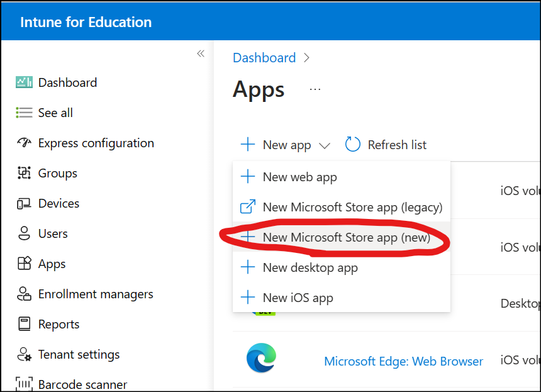
Task: Go to Dashboard in the sidebar
Action: click(68, 82)
